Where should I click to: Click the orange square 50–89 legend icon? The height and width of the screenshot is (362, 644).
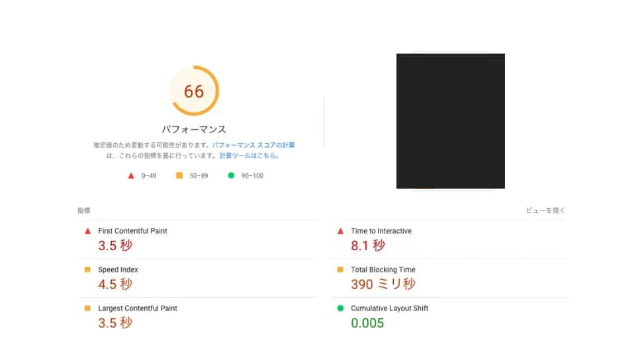tap(179, 176)
